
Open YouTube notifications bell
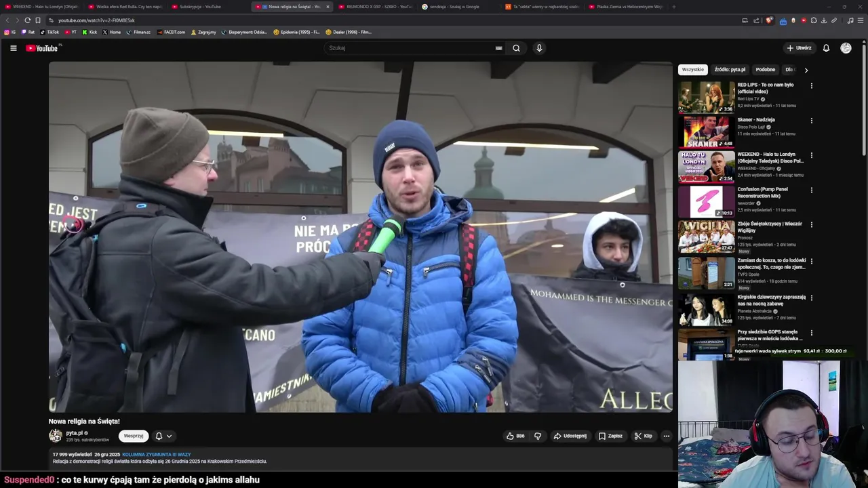826,48
